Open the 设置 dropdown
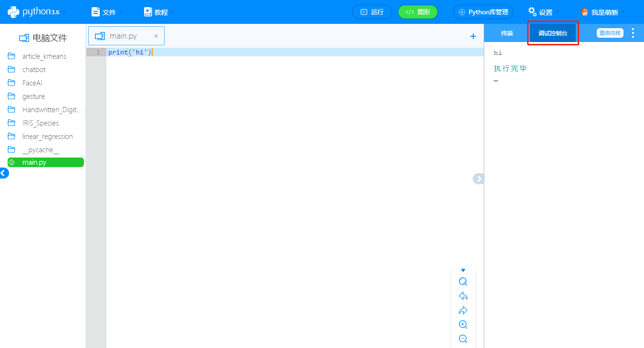The height and width of the screenshot is (348, 644). click(x=543, y=12)
